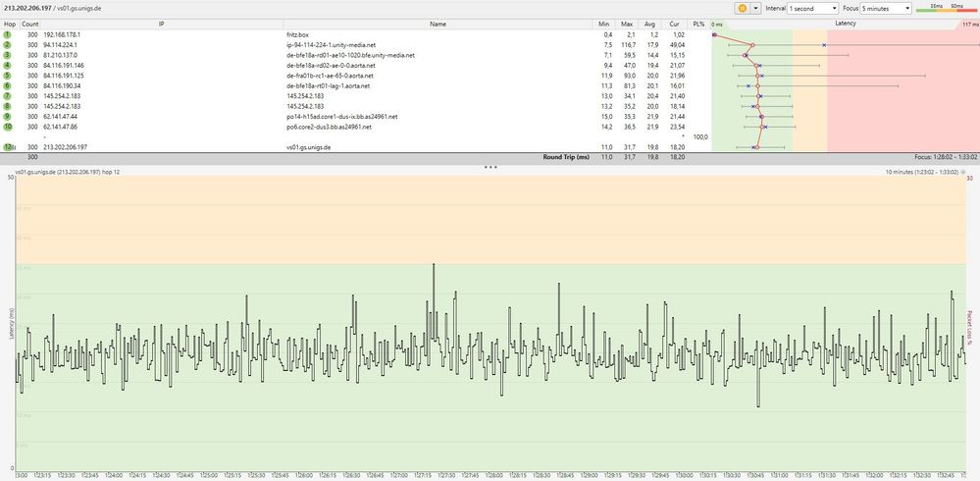The height and width of the screenshot is (481, 980).
Task: Open the Interval '1 second' dropdown
Action: click(812, 9)
